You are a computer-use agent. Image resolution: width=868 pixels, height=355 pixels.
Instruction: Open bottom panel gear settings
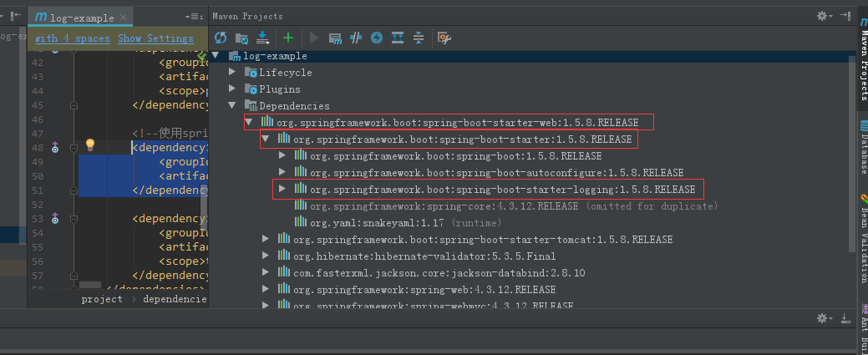(825, 318)
